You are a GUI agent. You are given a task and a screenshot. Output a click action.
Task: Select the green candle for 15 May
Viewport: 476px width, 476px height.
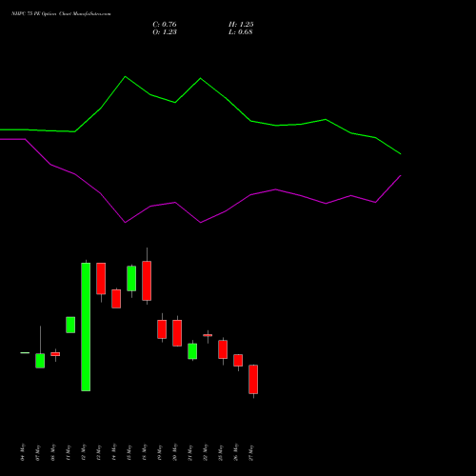tap(131, 278)
